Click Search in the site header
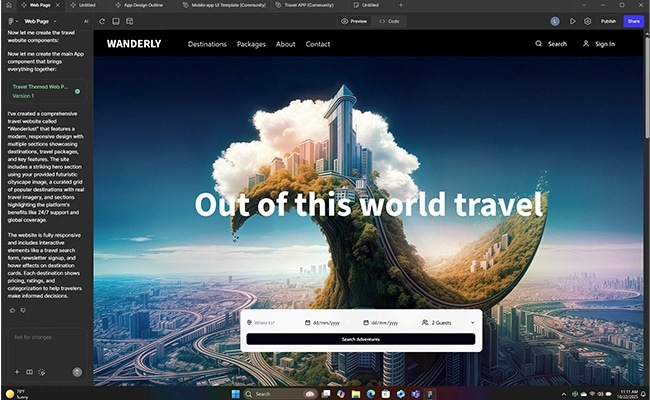This screenshot has width=650, height=400. 551,44
